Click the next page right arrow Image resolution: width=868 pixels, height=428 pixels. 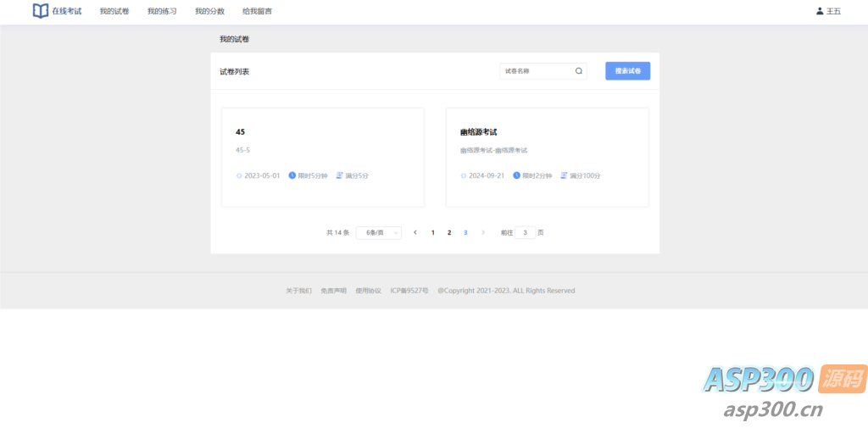(x=483, y=232)
